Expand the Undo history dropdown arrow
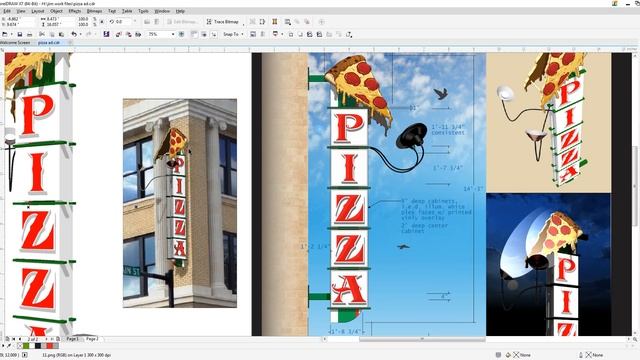This screenshot has height=360, width=640. click(80, 34)
